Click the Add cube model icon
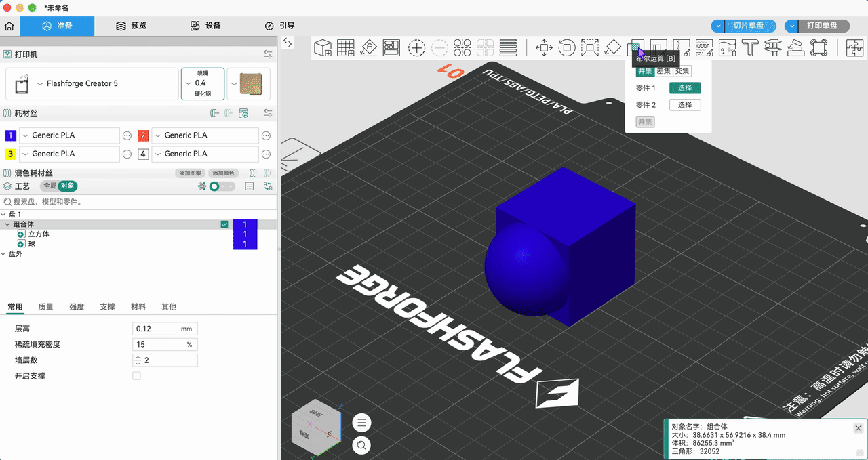 [x=323, y=47]
